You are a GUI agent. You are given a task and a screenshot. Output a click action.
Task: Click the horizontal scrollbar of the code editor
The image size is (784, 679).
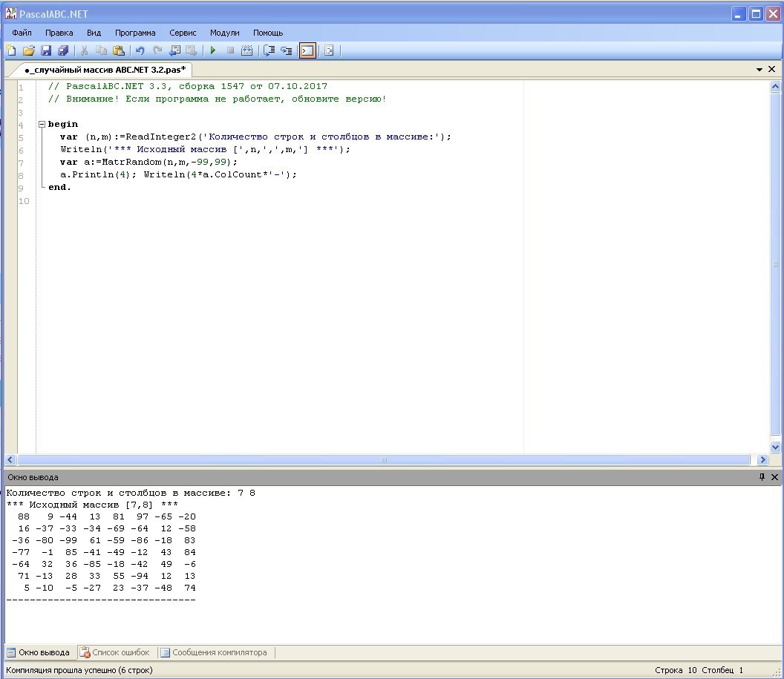pyautogui.click(x=384, y=460)
